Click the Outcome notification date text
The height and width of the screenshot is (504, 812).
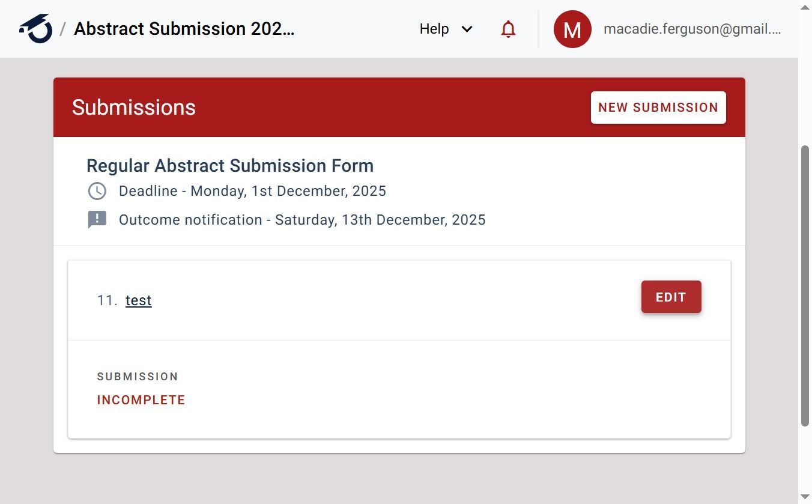[302, 220]
